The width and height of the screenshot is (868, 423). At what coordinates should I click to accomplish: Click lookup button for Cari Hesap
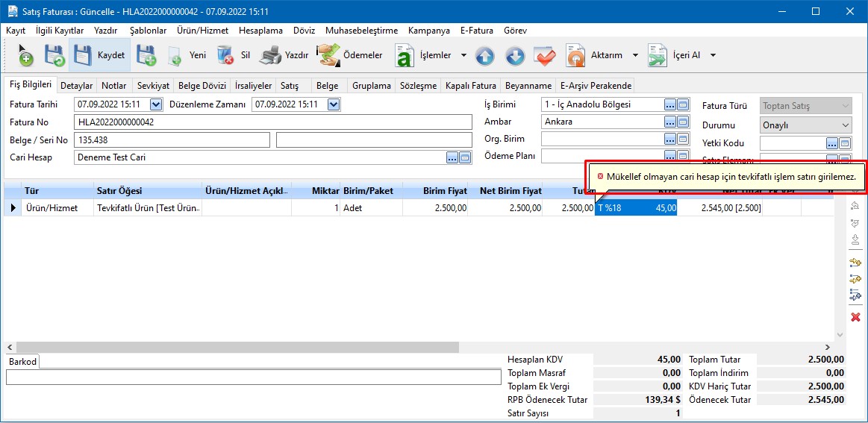click(452, 157)
